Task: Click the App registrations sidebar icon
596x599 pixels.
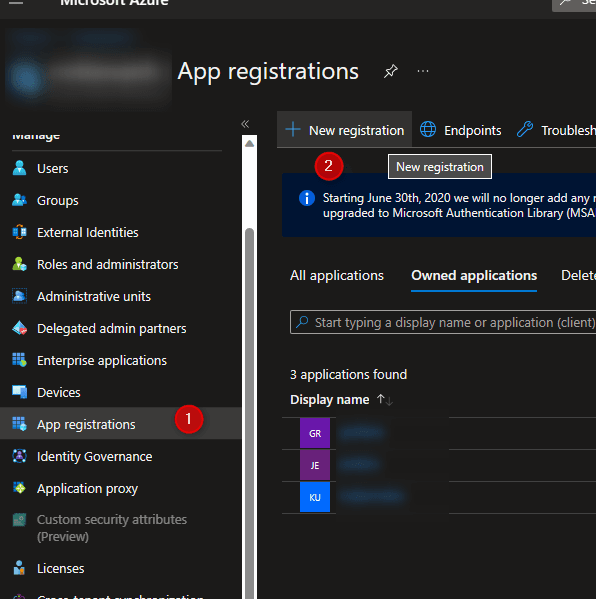Action: (19, 424)
